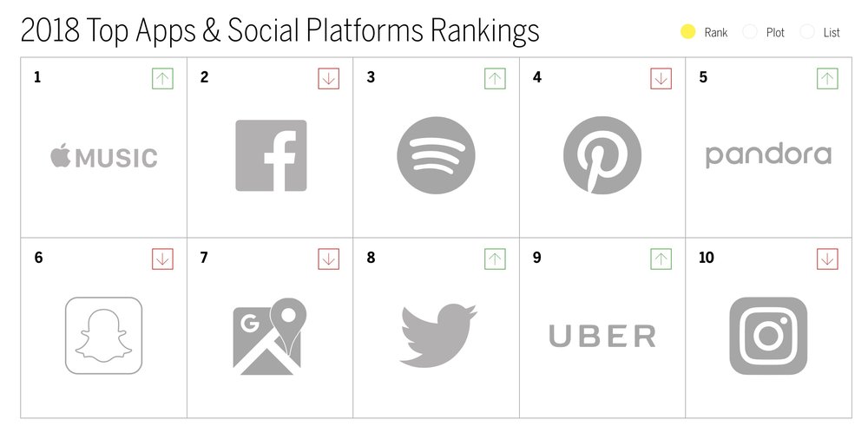The width and height of the screenshot is (868, 426).
Task: Click green up arrow on rank 1
Action: pos(163,79)
